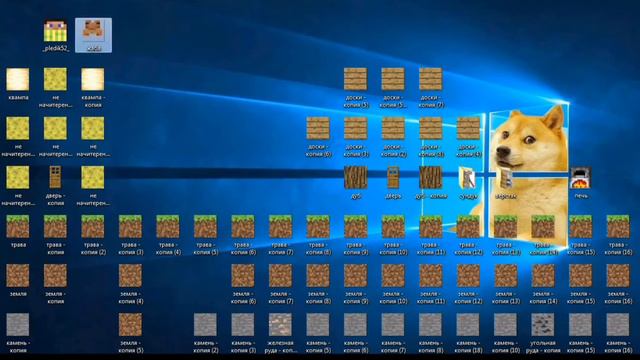The height and width of the screenshot is (360, 640).
Task: Select the земля - копия (4) icon
Action: point(130,275)
